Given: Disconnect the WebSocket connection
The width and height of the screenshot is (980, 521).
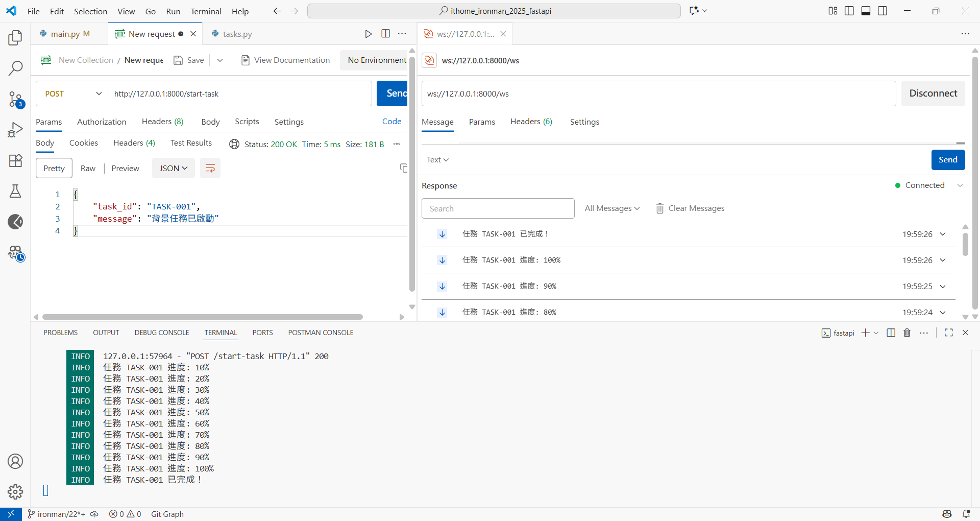Looking at the screenshot, I should pos(933,93).
